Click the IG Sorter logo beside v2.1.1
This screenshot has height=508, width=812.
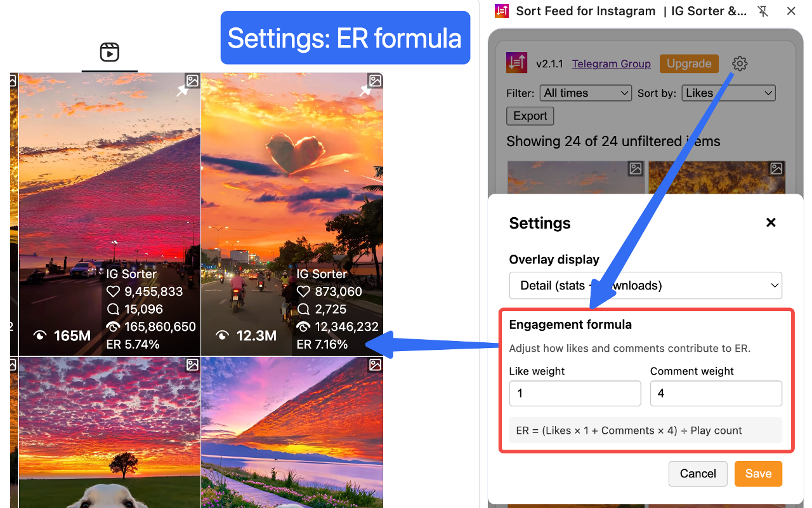(517, 63)
